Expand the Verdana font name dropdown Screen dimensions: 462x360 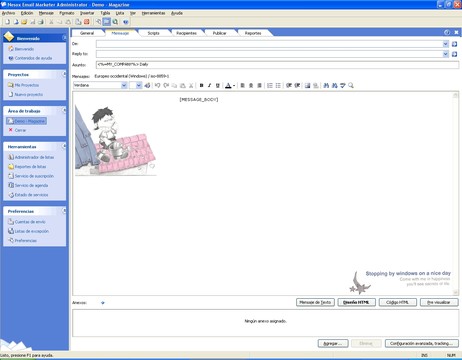point(124,85)
